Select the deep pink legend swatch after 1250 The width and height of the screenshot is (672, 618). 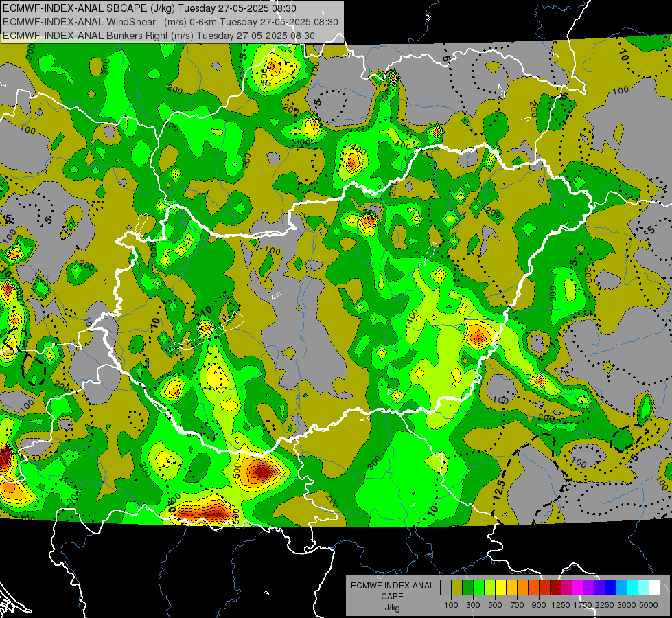point(566,588)
